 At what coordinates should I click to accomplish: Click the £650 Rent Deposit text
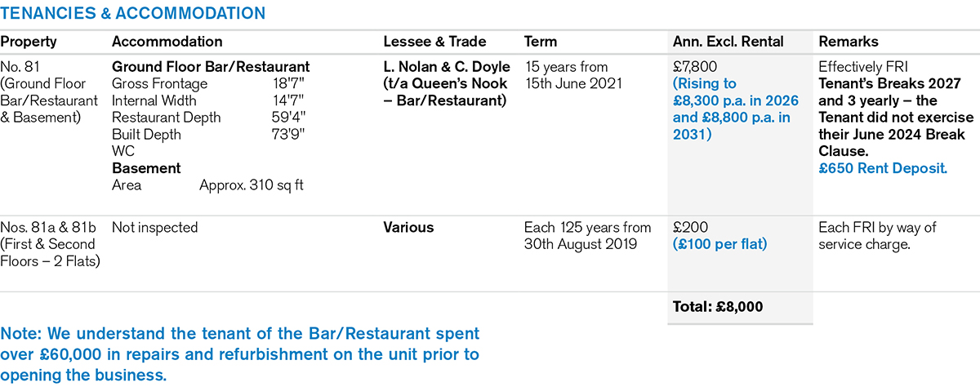(883, 168)
